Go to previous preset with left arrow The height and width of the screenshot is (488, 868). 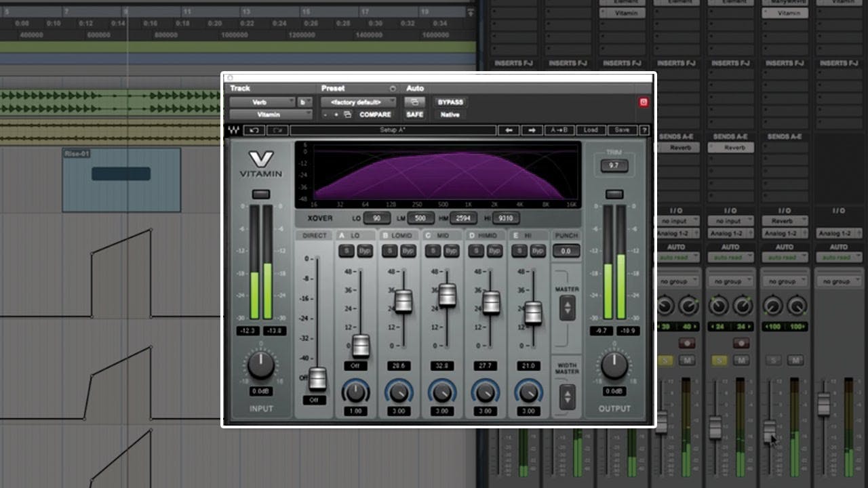tap(509, 130)
